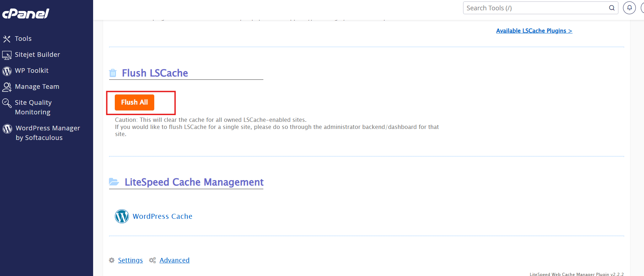Click the WP Toolkit WordPress icon
This screenshot has height=276, width=644.
(7, 71)
